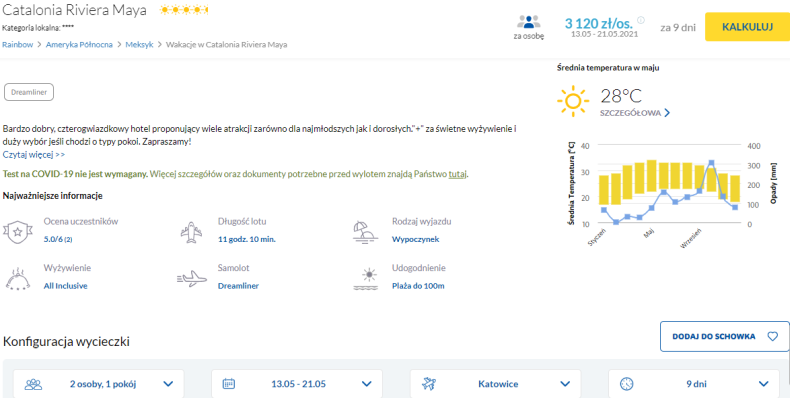790x398 pixels.
Task: Click the participant rating badge star icon
Action: click(18, 231)
